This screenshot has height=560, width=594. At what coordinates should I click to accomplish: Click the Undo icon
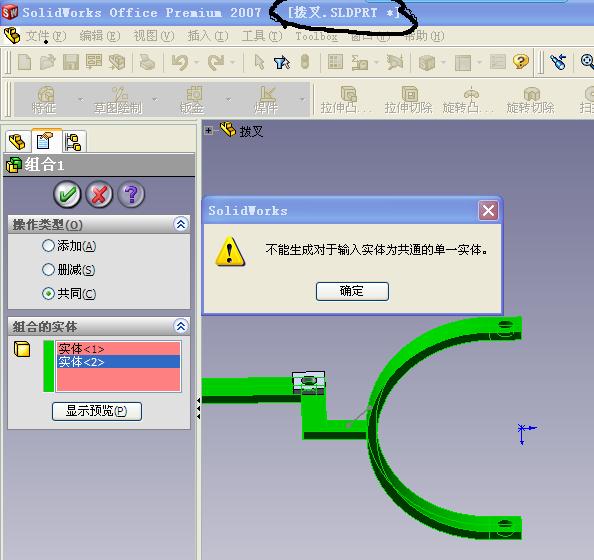click(180, 62)
